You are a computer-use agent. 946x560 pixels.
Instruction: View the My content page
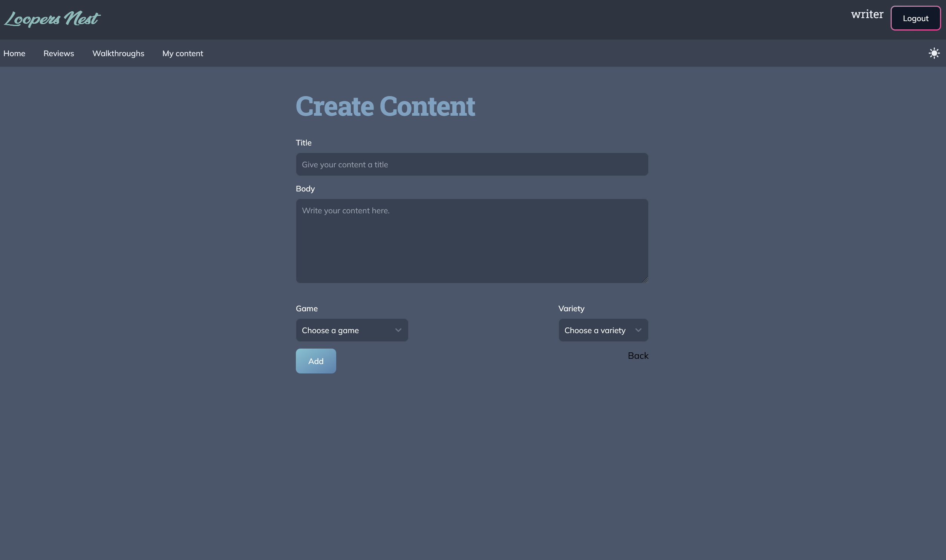click(183, 53)
